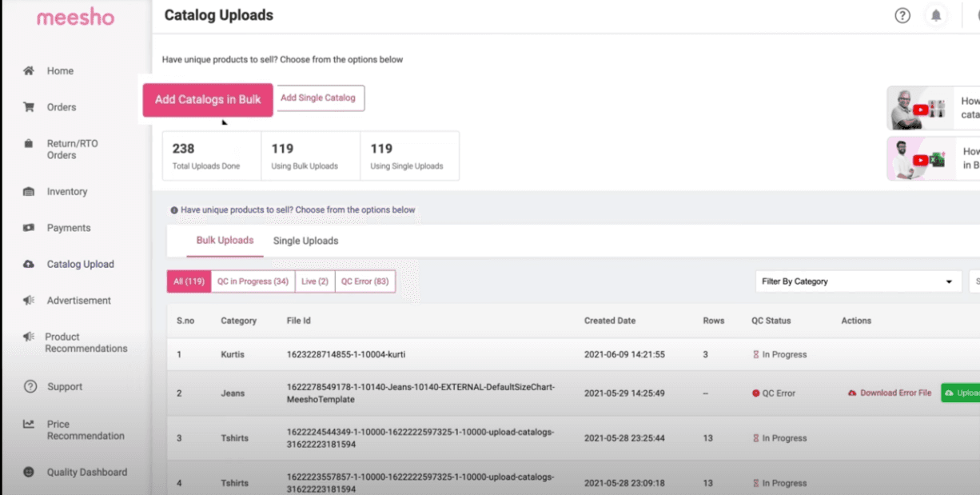The height and width of the screenshot is (495, 980).
Task: Open the Filter By Category dropdown
Action: coord(858,281)
